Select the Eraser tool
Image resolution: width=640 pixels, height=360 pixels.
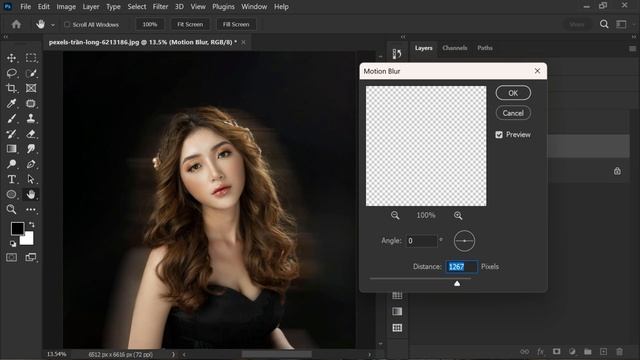[31, 134]
